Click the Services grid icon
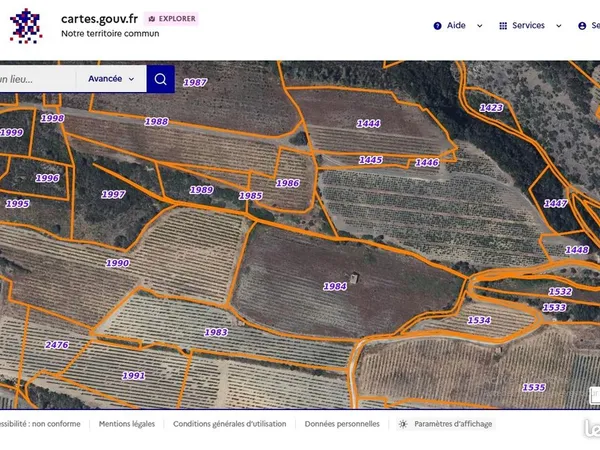 tap(503, 26)
